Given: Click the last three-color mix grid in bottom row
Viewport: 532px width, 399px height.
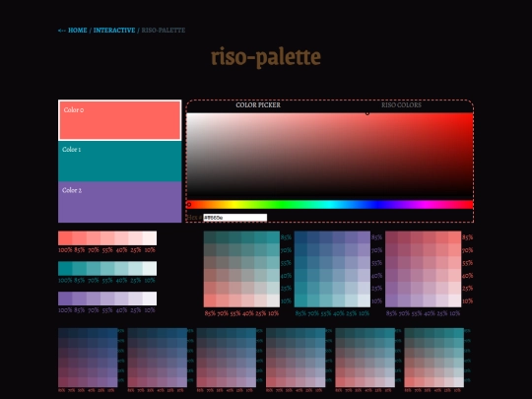Looking at the screenshot, I should pyautogui.click(x=433, y=358).
